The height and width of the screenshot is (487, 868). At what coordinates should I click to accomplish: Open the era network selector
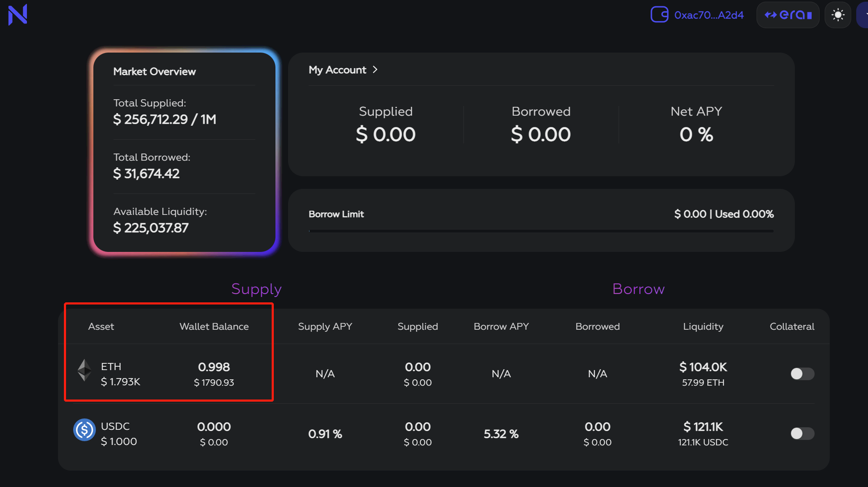click(788, 15)
